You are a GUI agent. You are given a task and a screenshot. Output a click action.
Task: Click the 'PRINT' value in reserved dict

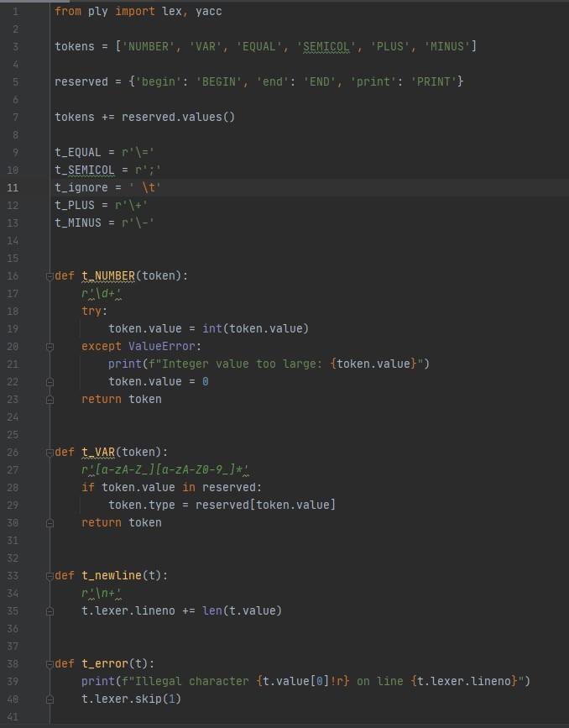click(x=434, y=81)
